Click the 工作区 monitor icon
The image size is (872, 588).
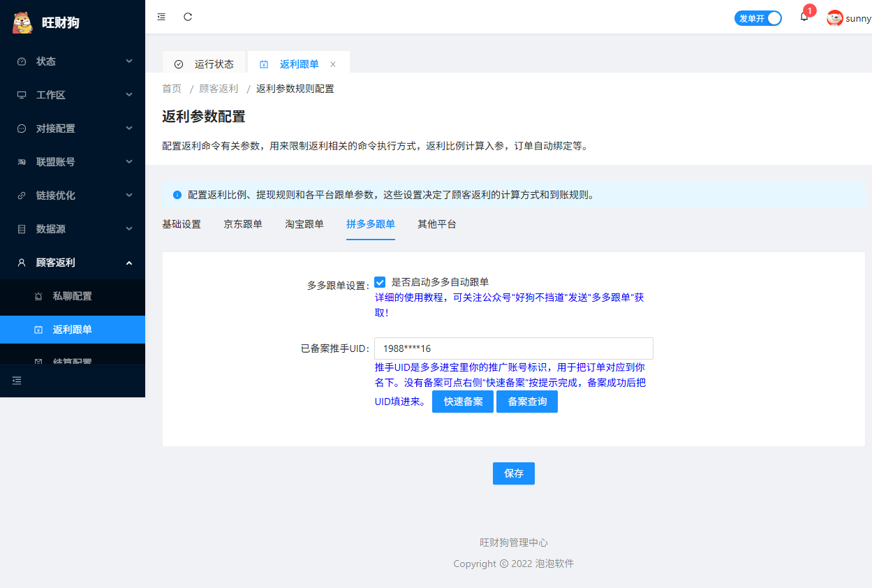[22, 95]
